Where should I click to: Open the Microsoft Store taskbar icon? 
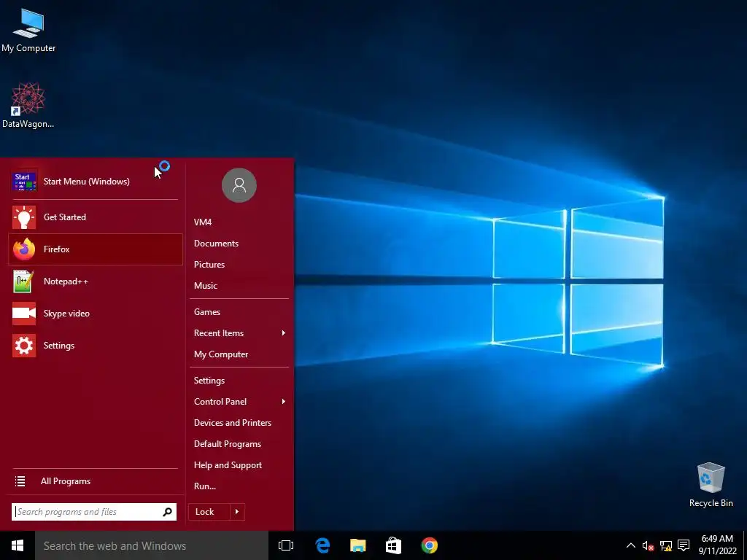(x=393, y=545)
